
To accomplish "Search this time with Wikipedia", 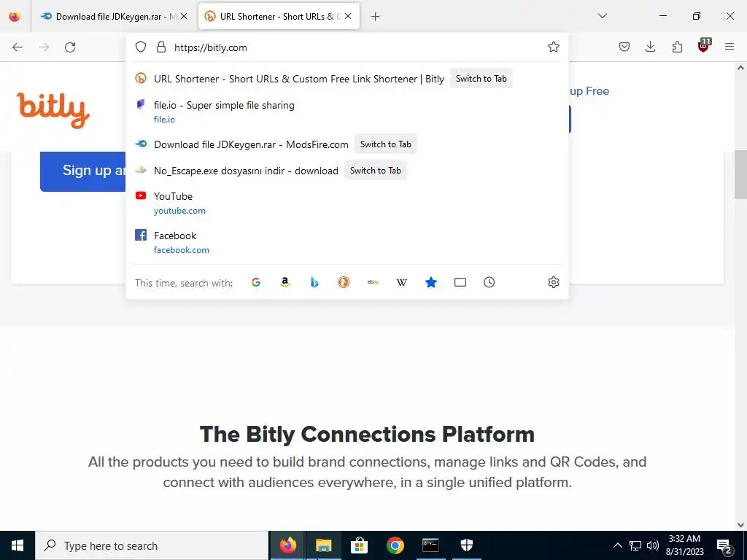I will 402,283.
